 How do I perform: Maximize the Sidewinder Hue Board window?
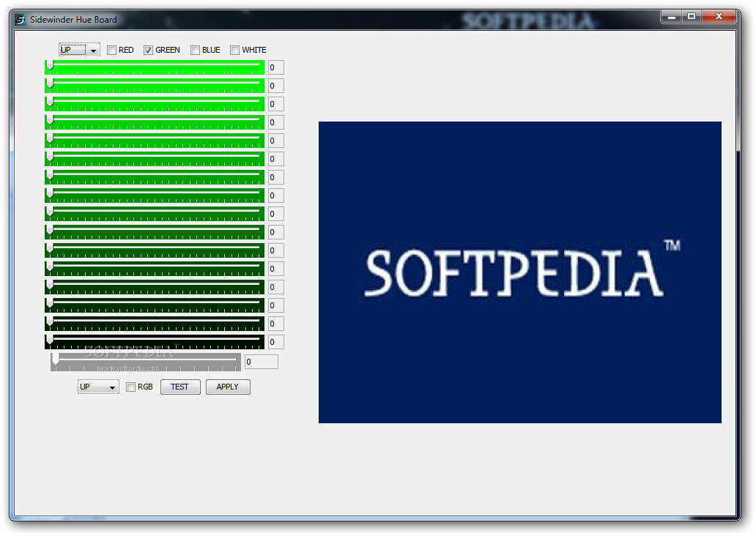pos(692,17)
